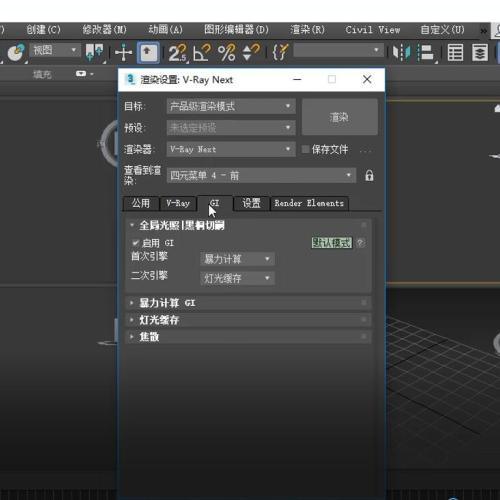Image resolution: width=500 pixels, height=500 pixels.
Task: Open the Civil View menu
Action: (x=373, y=30)
